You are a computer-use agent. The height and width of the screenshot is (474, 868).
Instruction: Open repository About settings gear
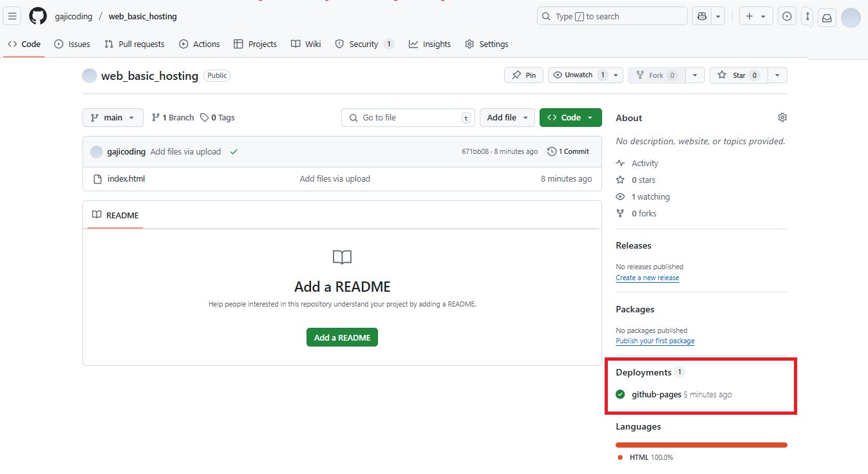click(782, 117)
